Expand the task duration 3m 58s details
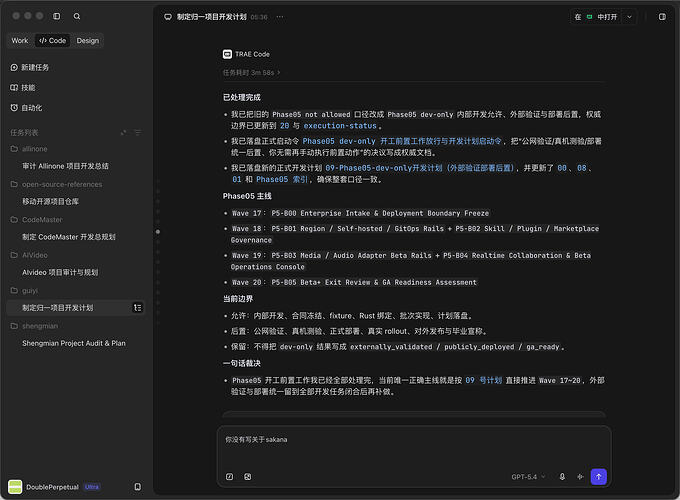 pyautogui.click(x=252, y=72)
